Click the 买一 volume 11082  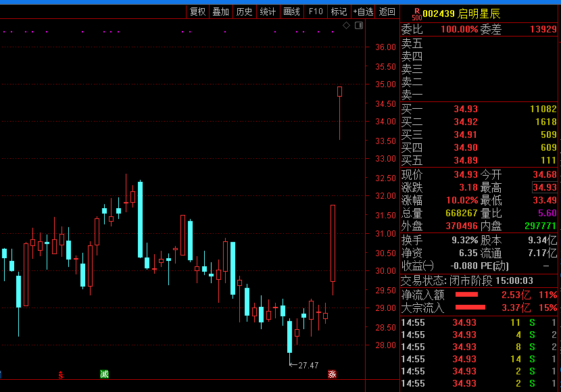pyautogui.click(x=543, y=109)
